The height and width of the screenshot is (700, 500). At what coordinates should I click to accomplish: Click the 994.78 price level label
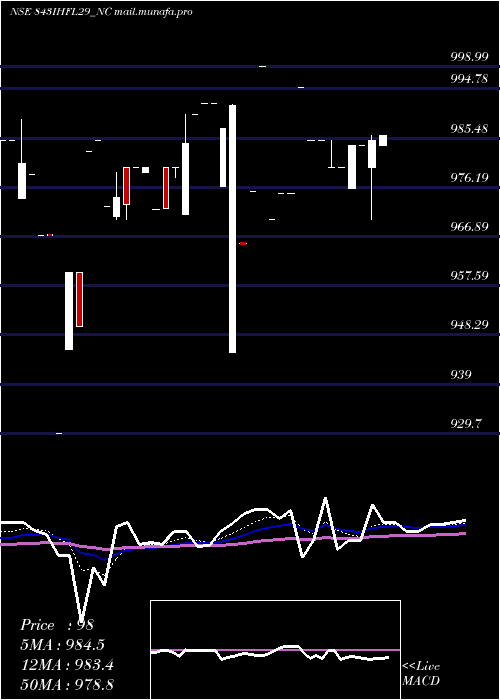[469, 79]
